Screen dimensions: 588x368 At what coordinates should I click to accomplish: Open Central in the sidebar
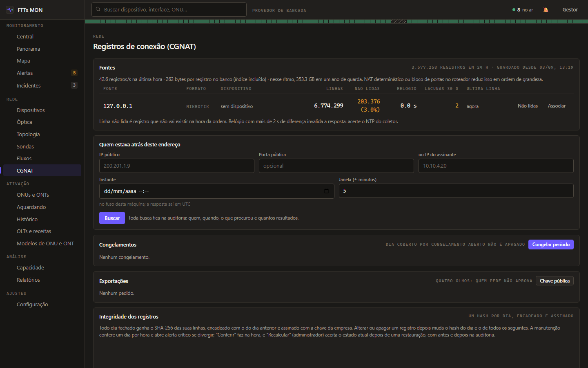click(x=42, y=36)
